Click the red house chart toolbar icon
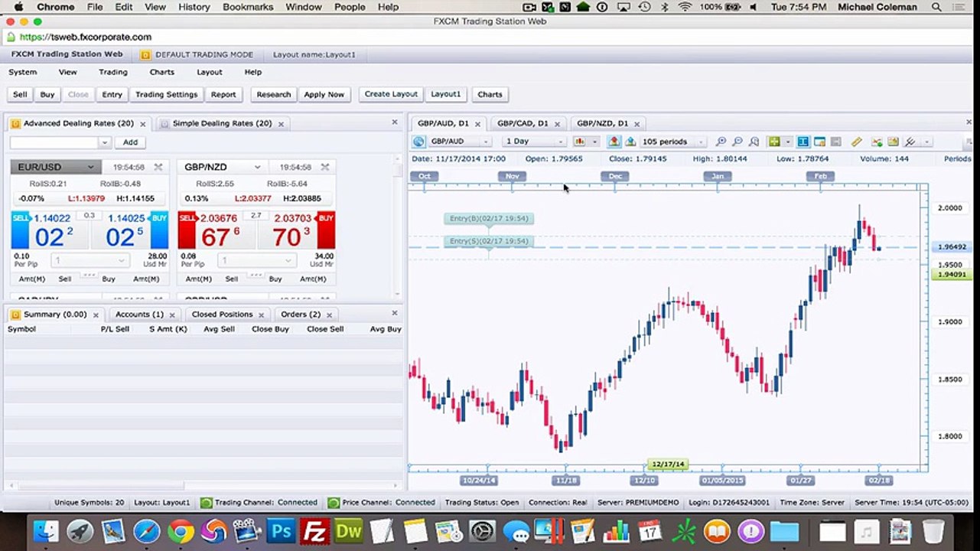 [x=614, y=142]
